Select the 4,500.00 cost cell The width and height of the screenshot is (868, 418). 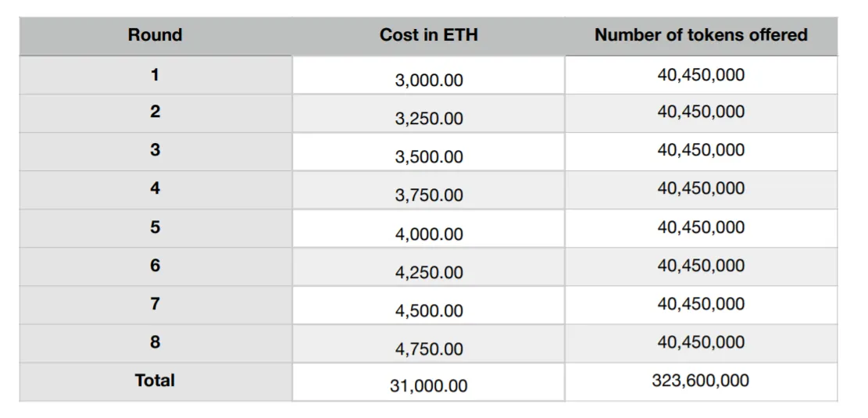point(428,305)
